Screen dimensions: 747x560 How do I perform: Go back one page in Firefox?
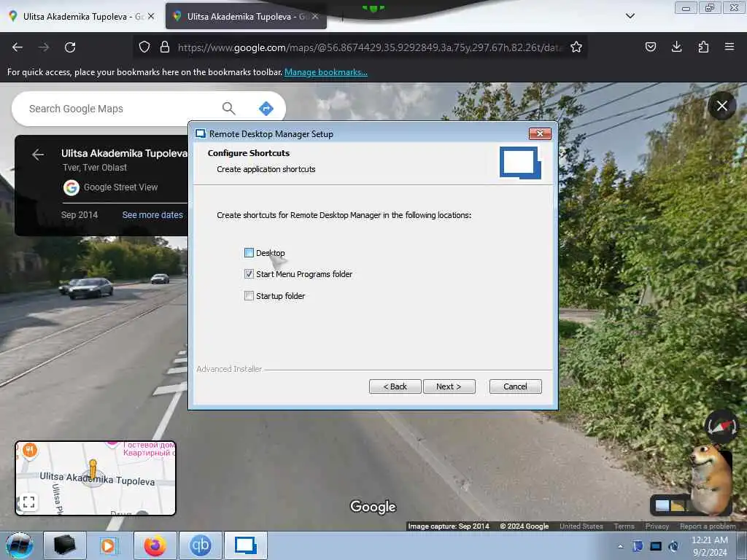click(18, 47)
